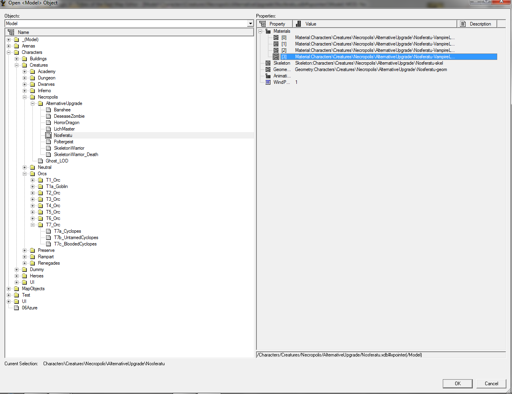The image size is (512, 394).
Task: Select the Poltergeist model file icon
Action: coord(48,142)
